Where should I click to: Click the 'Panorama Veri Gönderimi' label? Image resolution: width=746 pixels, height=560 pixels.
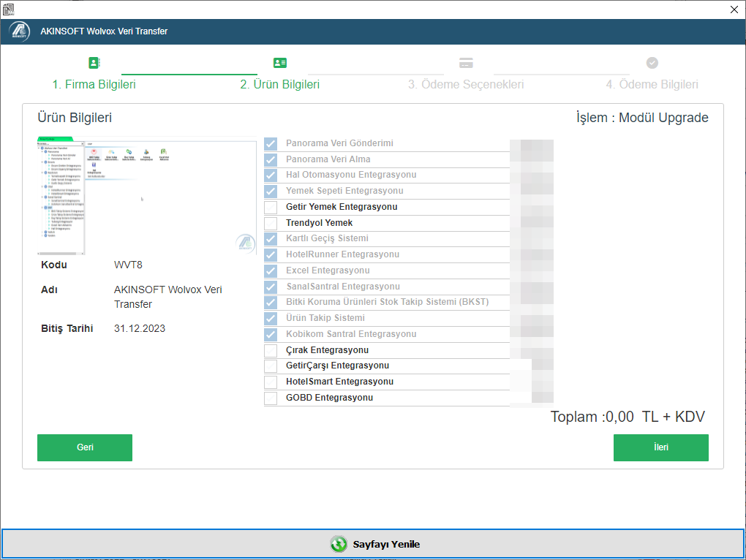(x=339, y=143)
